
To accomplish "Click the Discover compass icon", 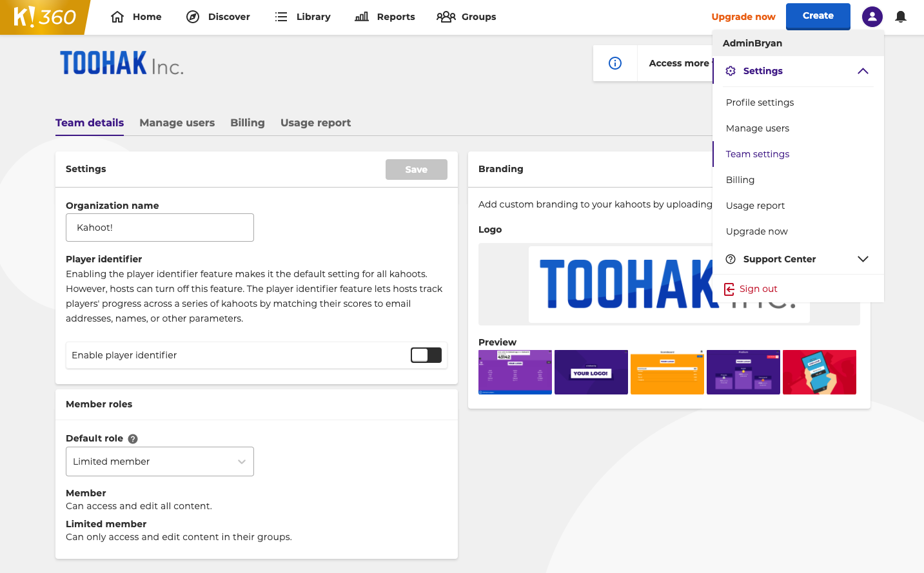I will tap(193, 17).
